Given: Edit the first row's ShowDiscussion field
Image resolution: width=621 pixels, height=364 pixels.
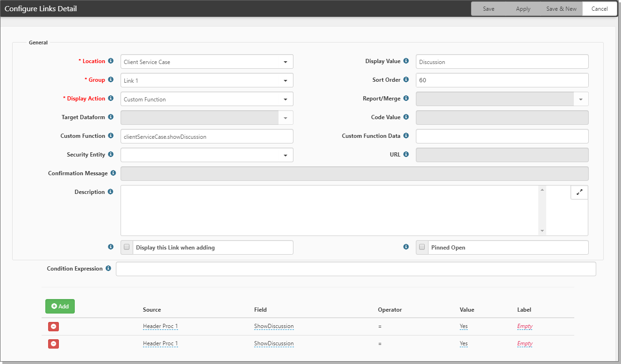Looking at the screenshot, I should click(x=274, y=327).
